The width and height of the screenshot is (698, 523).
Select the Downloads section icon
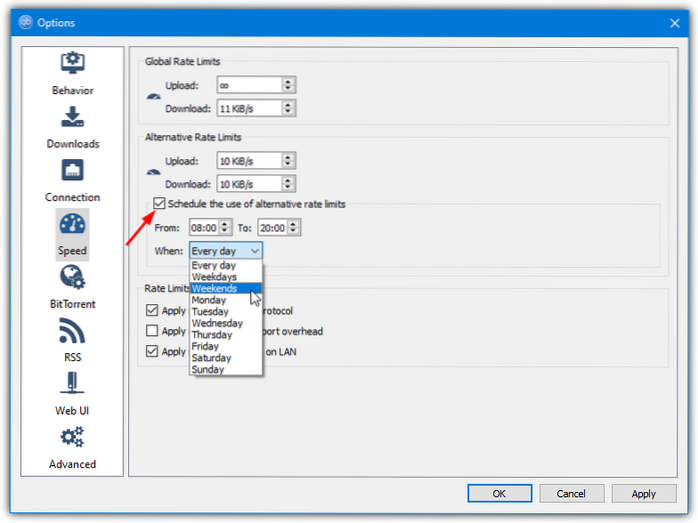72,118
